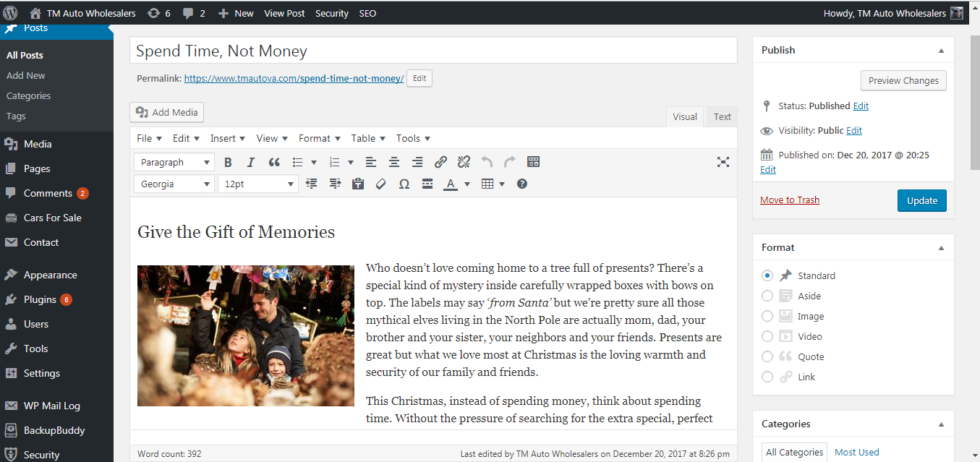The width and height of the screenshot is (980, 462).
Task: Open the editor Edit menu
Action: 186,138
